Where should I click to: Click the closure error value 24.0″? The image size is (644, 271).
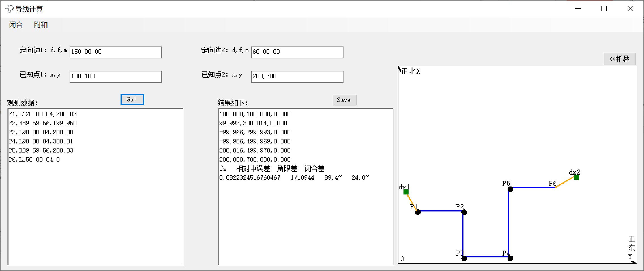coord(360,177)
